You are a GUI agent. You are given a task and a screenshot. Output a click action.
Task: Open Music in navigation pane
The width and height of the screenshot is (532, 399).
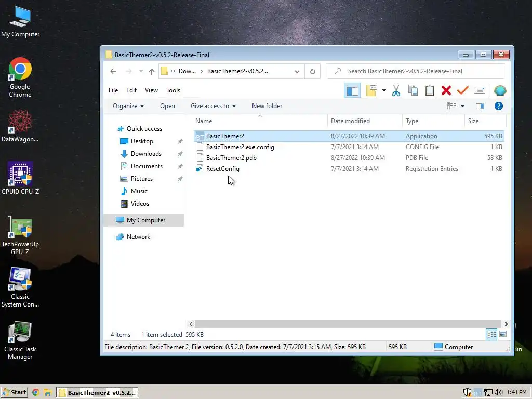134,191
